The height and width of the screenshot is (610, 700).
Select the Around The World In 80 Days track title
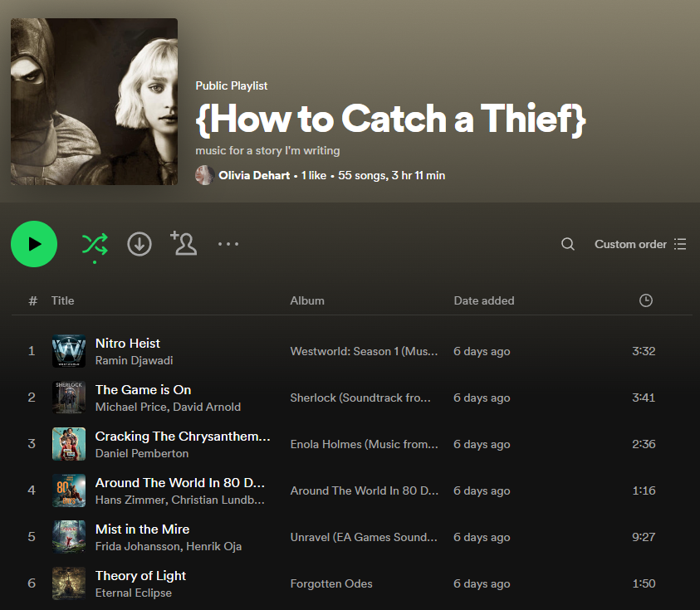click(x=180, y=482)
